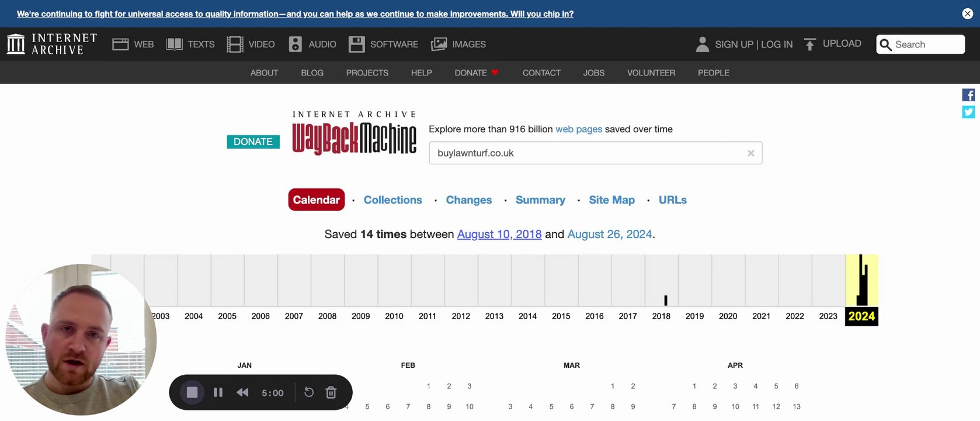Open the Blog menu item
The width and height of the screenshot is (980, 421).
coord(312,73)
